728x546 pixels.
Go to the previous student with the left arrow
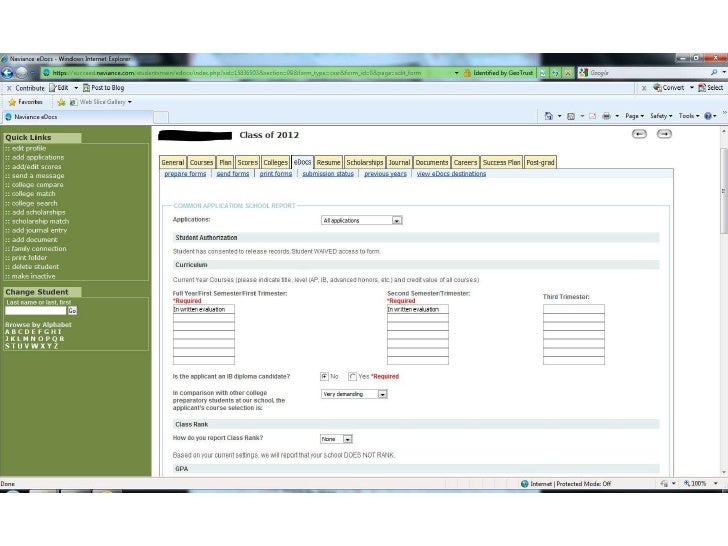click(x=639, y=134)
